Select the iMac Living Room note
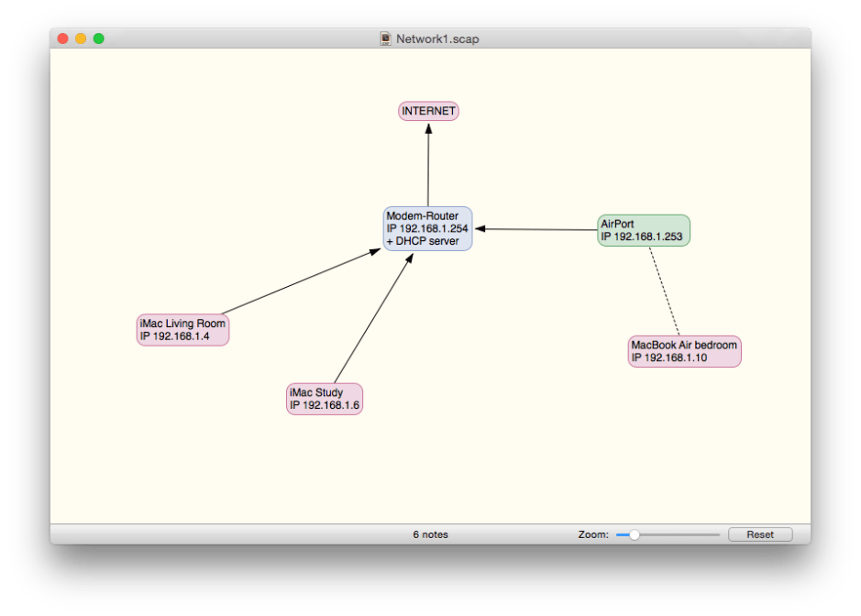This screenshot has width=861, height=616. coord(182,328)
